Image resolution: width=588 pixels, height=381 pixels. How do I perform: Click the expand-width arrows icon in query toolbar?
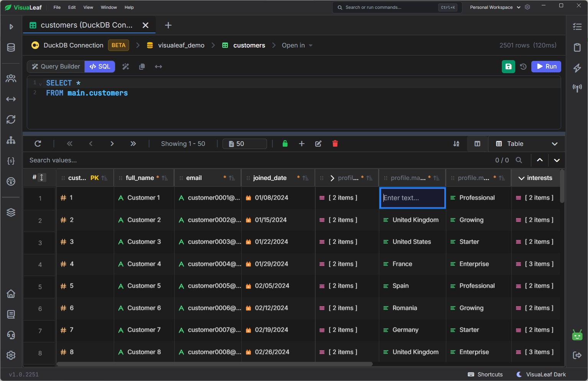(x=159, y=67)
